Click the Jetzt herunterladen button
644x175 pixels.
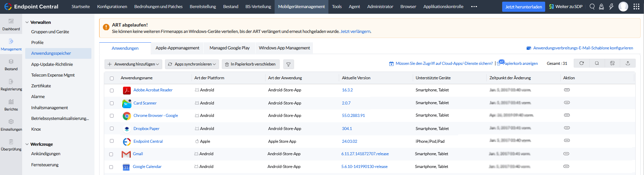coord(524,7)
